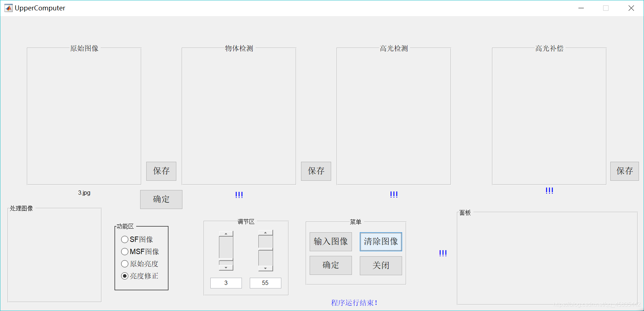Click the !!! text under 高光补偿
The width and height of the screenshot is (644, 311).
tap(549, 190)
